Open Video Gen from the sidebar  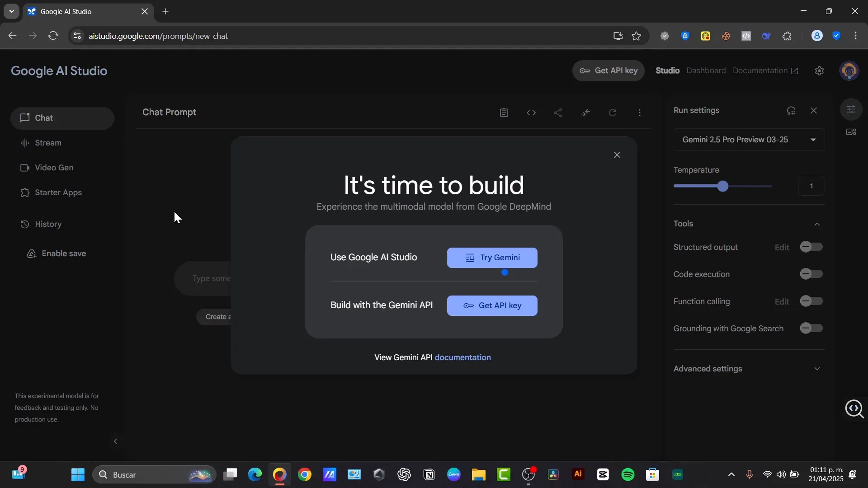54,168
